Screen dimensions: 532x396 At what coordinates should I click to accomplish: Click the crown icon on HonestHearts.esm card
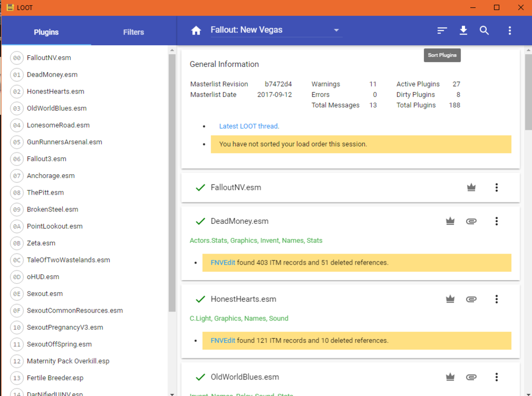click(x=450, y=299)
